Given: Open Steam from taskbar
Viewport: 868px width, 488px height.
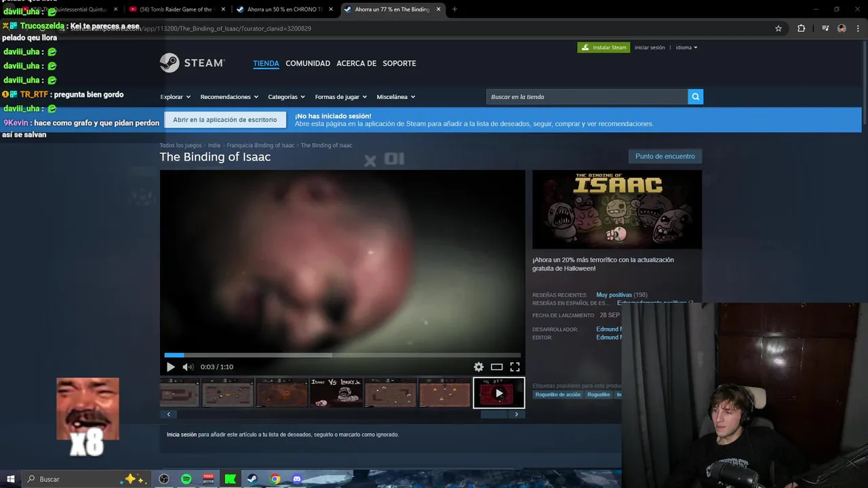Looking at the screenshot, I should click(252, 479).
